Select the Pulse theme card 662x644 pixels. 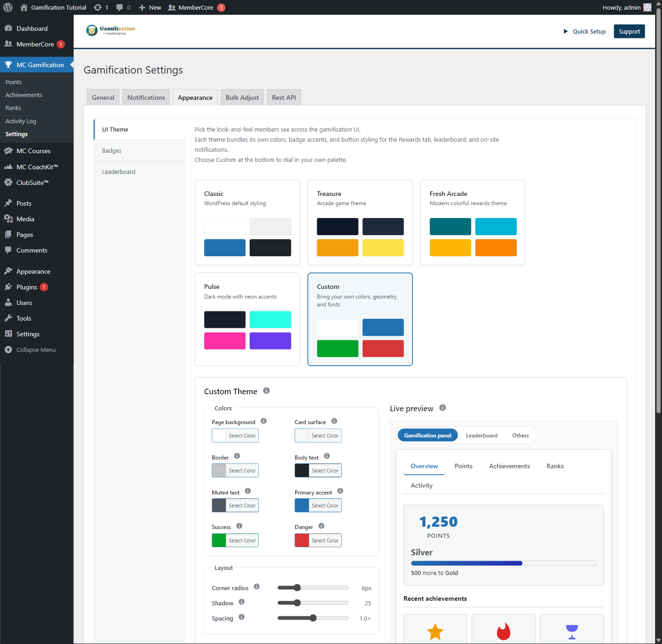[247, 319]
